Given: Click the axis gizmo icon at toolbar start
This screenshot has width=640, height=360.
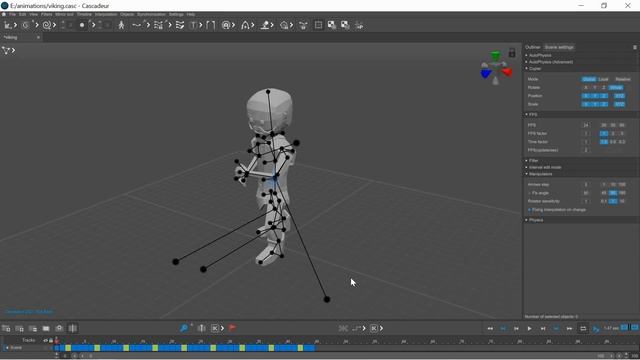Looking at the screenshot, I should [x=7, y=25].
